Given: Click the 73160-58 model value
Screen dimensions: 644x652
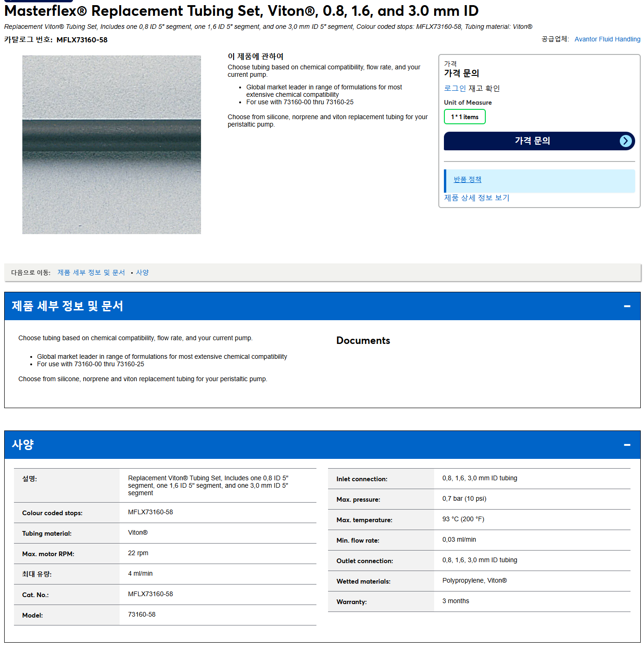Looking at the screenshot, I should (x=142, y=615).
